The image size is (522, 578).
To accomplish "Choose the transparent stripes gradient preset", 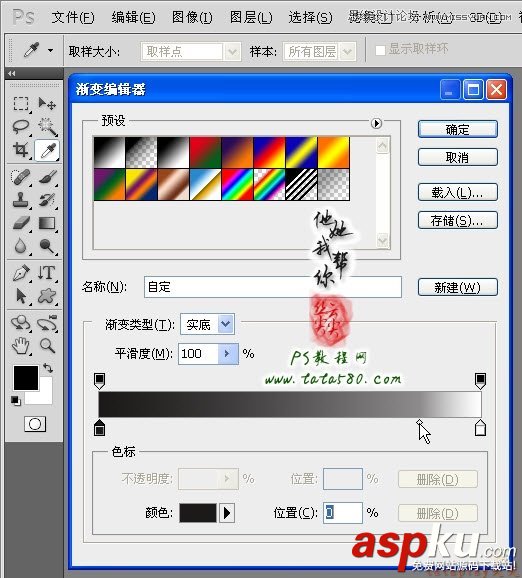I will pyautogui.click(x=302, y=185).
